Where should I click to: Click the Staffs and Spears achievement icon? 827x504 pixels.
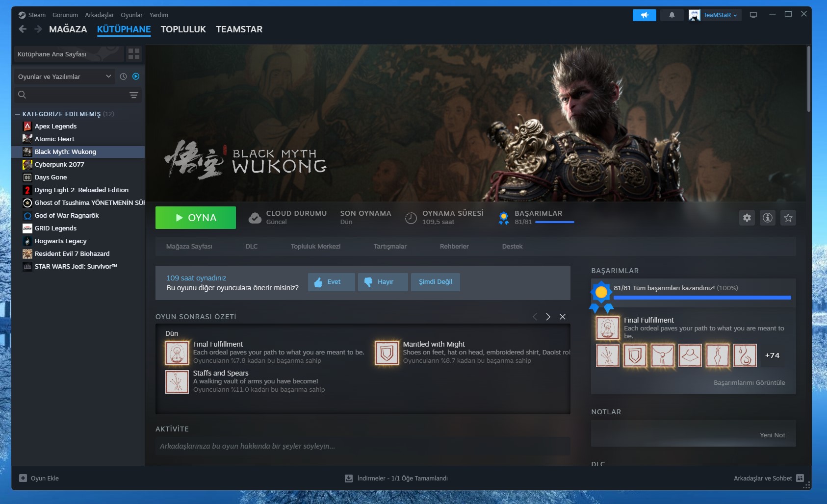177,382
